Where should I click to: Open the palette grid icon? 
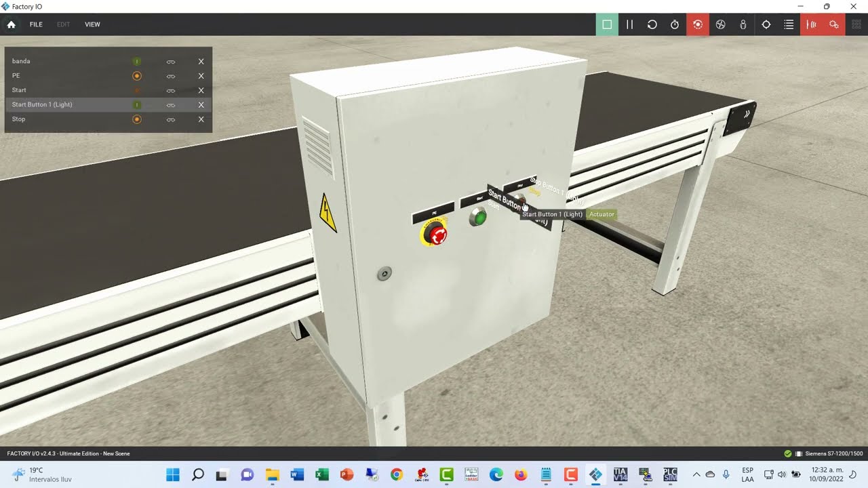(856, 24)
